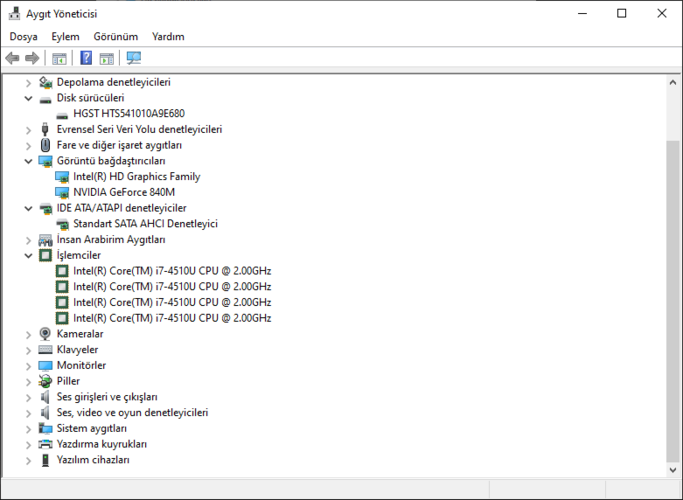
Task: Select the Yazdırma kuyrukları label
Action: [x=102, y=444]
